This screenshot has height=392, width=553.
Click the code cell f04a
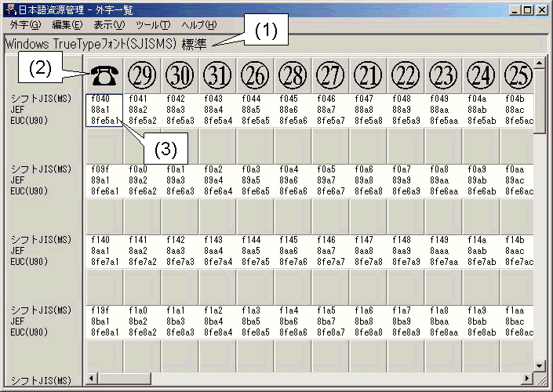478,99
